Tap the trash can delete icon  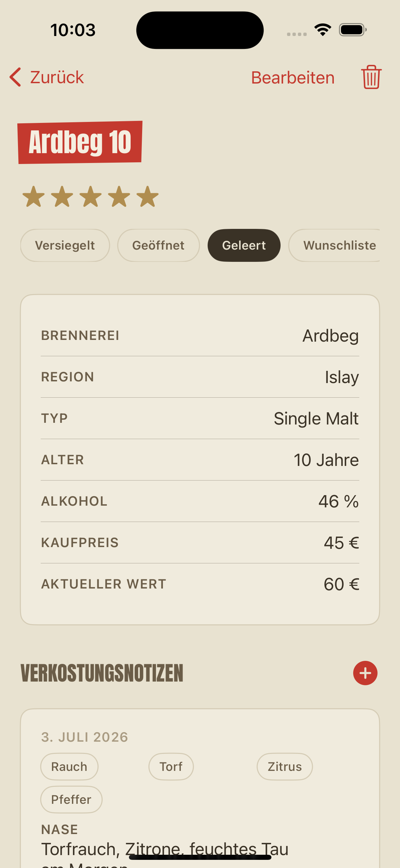pyautogui.click(x=371, y=77)
